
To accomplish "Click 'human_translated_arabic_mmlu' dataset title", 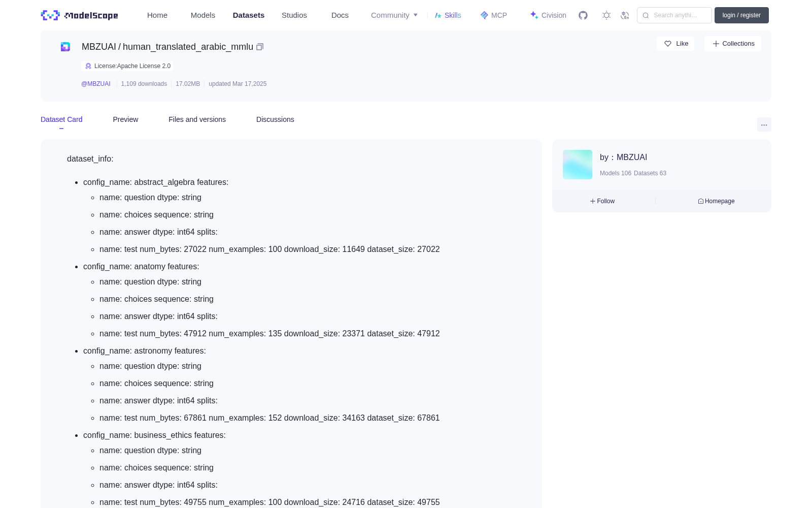I will pyautogui.click(x=188, y=47).
